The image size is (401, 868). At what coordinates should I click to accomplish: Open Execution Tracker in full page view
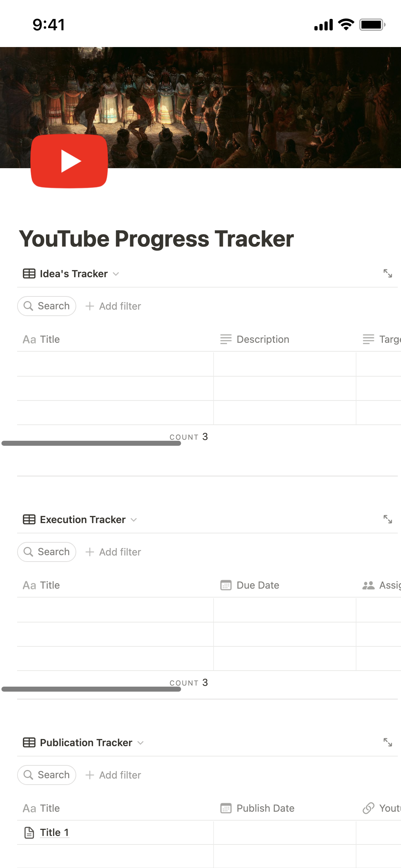387,520
